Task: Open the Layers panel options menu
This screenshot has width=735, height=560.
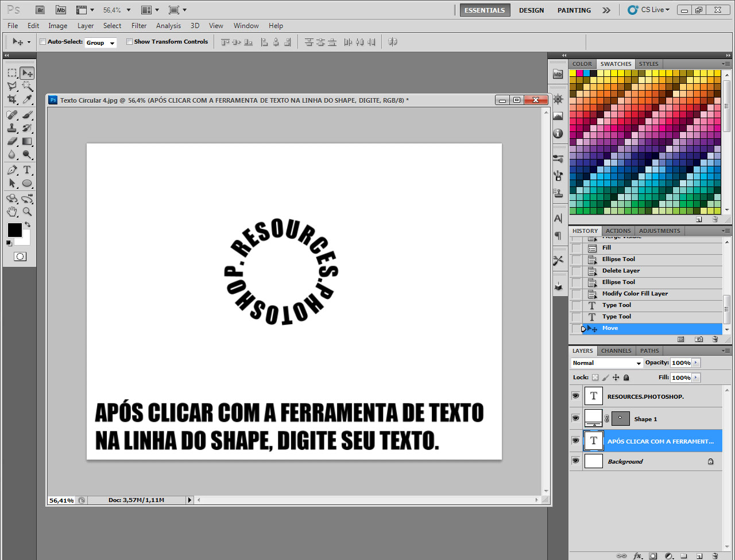Action: coord(726,351)
